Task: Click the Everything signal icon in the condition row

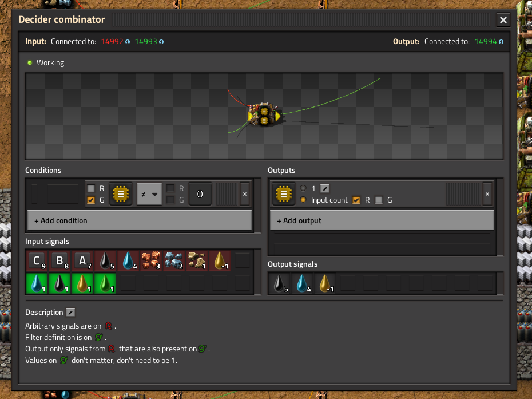Action: [121, 194]
